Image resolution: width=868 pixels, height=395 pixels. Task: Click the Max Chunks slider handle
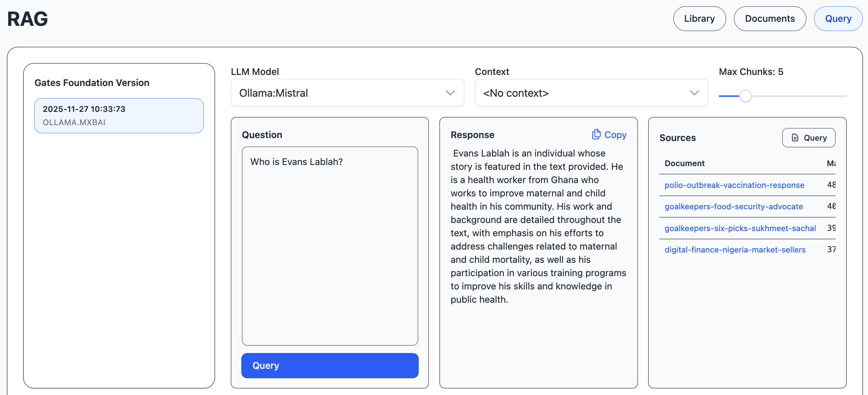click(745, 96)
